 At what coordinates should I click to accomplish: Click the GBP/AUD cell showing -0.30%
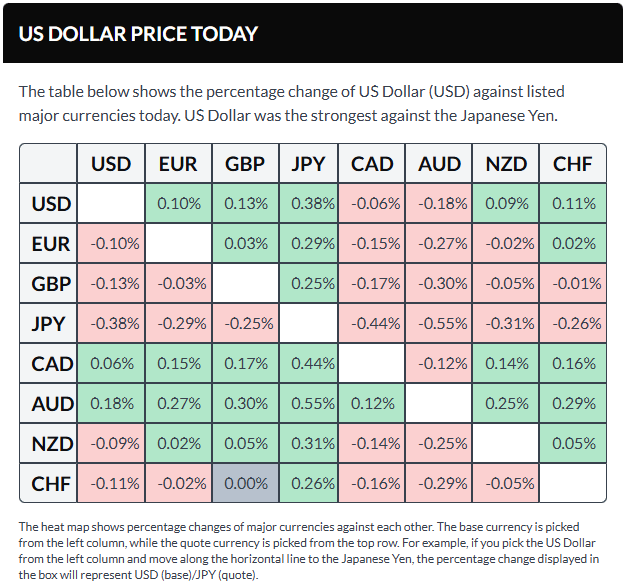pyautogui.click(x=441, y=283)
